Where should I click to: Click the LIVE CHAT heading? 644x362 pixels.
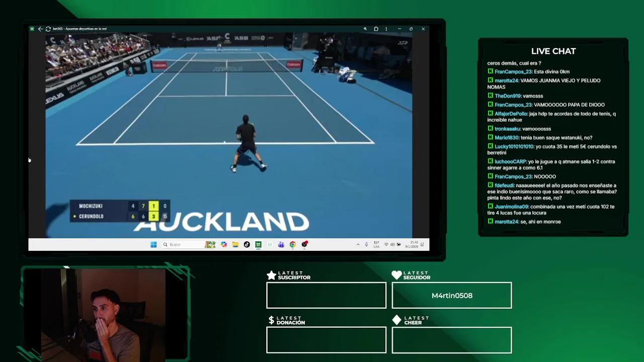[x=553, y=51]
